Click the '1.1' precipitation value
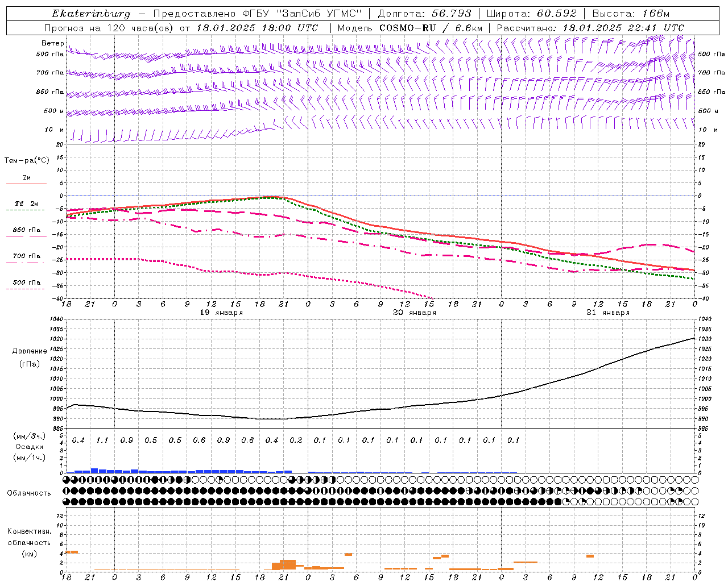Image resolution: width=728 pixels, height=582 pixels. (102, 440)
